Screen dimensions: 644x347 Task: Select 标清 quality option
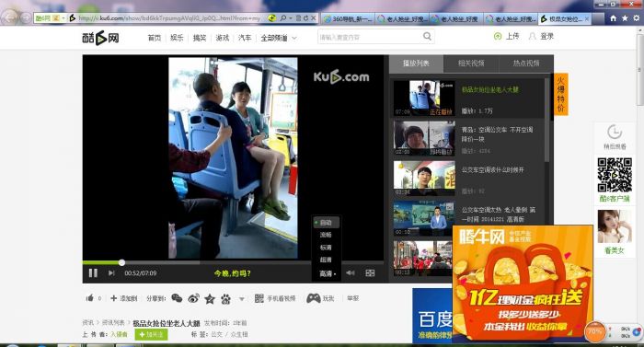326,248
